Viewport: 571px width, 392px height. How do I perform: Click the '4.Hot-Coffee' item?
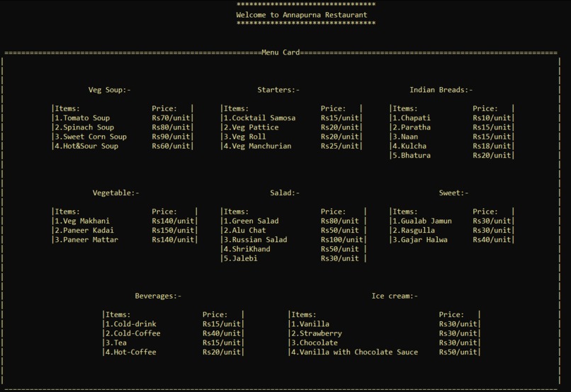point(131,352)
